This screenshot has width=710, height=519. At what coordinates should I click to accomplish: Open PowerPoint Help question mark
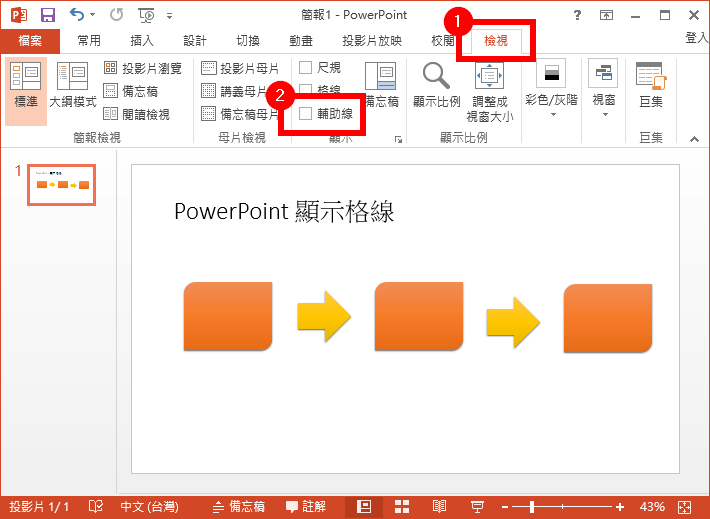(577, 15)
